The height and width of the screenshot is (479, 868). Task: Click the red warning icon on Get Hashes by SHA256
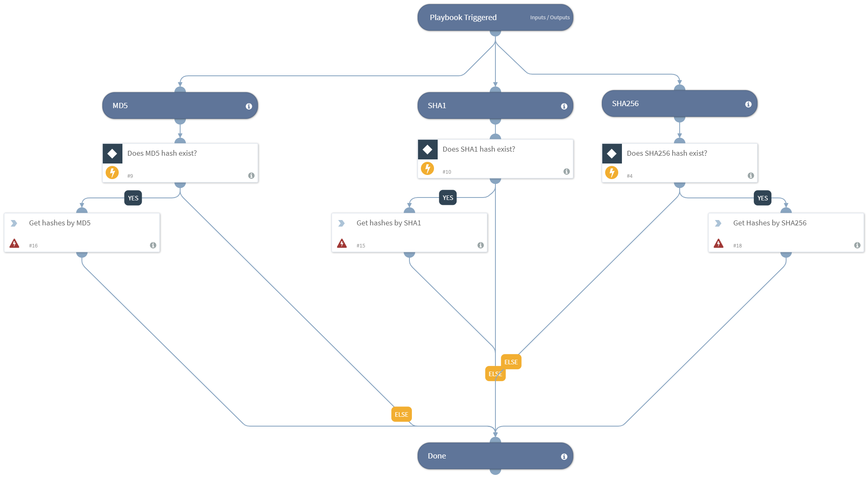(719, 244)
